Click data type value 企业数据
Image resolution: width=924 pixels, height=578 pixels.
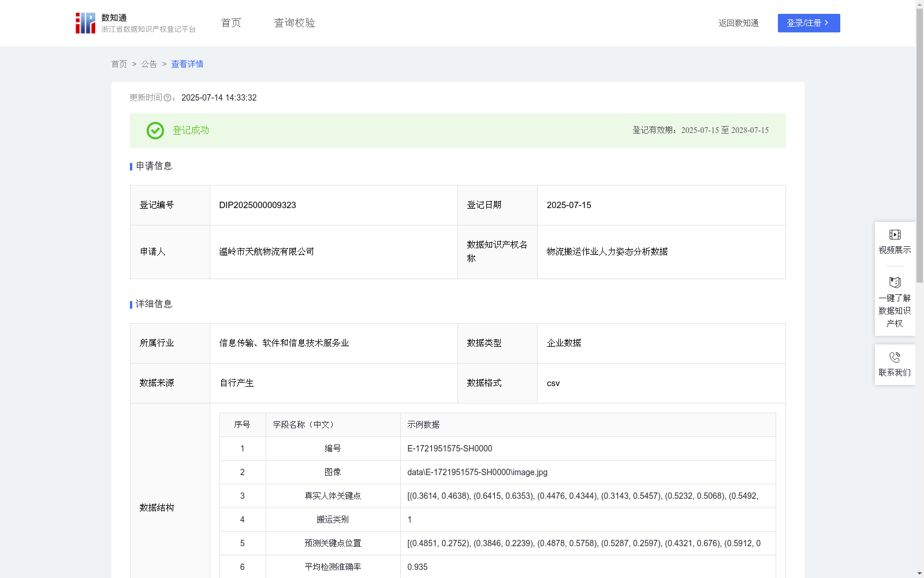point(564,343)
